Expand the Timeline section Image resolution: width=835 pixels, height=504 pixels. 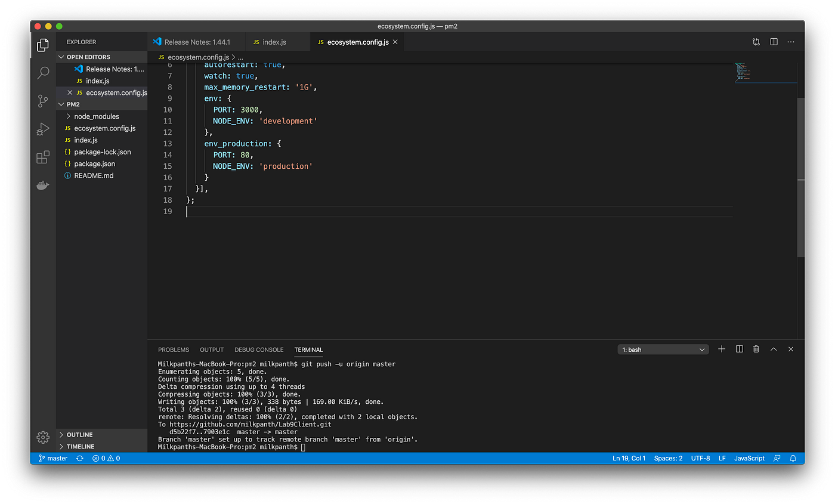102,446
